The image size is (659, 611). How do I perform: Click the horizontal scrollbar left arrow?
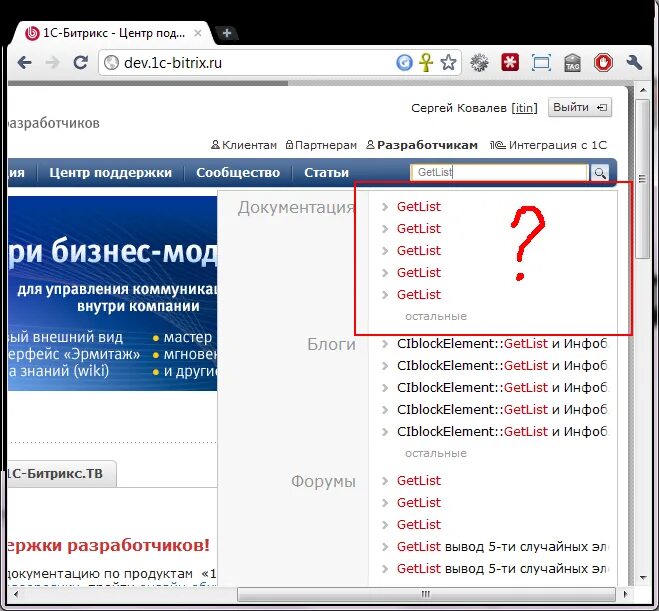click(16, 594)
